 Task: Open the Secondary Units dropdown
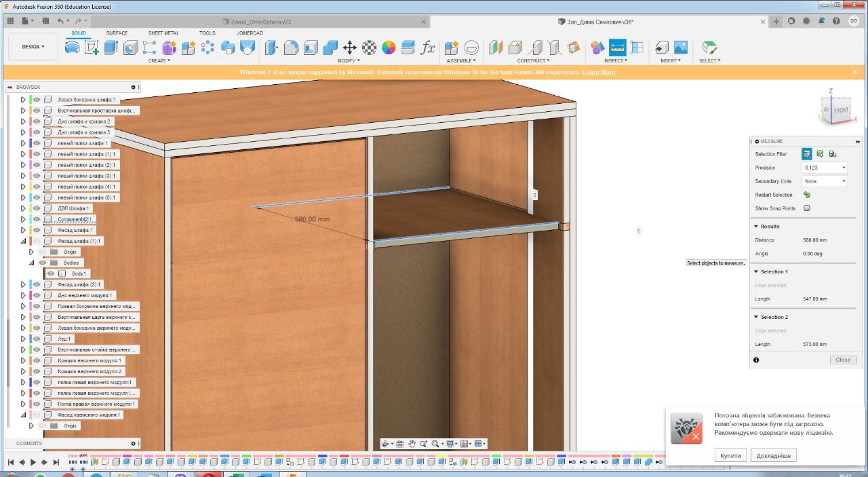click(825, 181)
